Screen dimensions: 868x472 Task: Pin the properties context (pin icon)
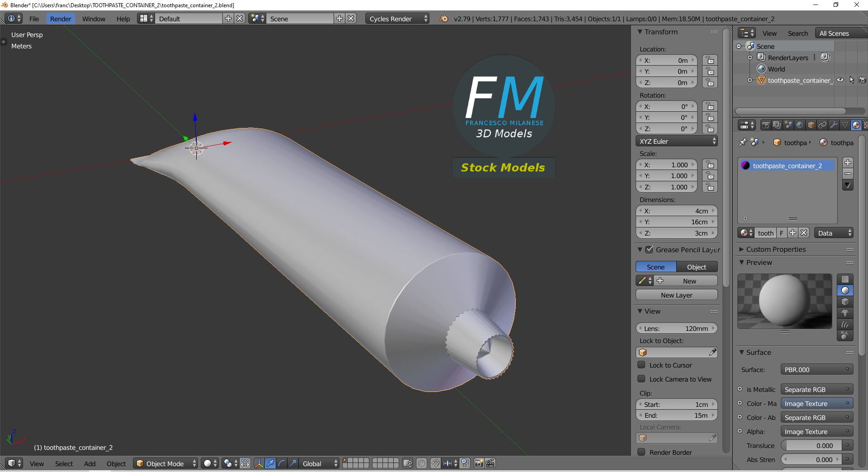pyautogui.click(x=743, y=142)
